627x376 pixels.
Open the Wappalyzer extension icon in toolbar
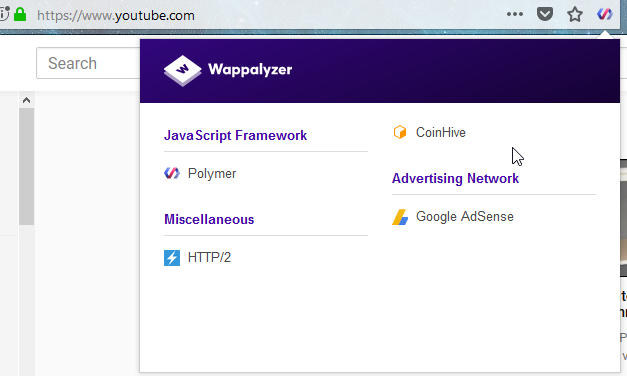click(x=605, y=15)
